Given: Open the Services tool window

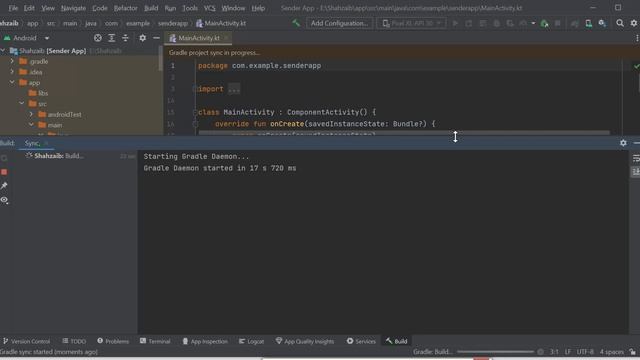Looking at the screenshot, I should click(x=361, y=341).
